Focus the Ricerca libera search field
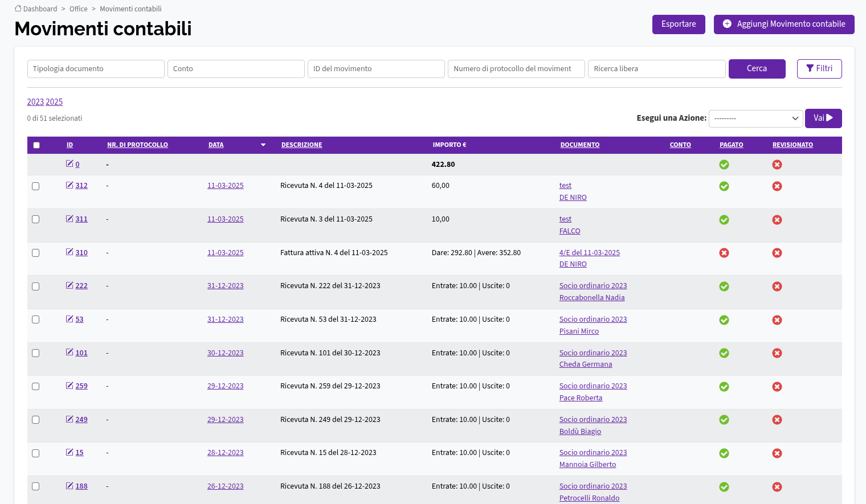This screenshot has height=504, width=866. pyautogui.click(x=656, y=69)
